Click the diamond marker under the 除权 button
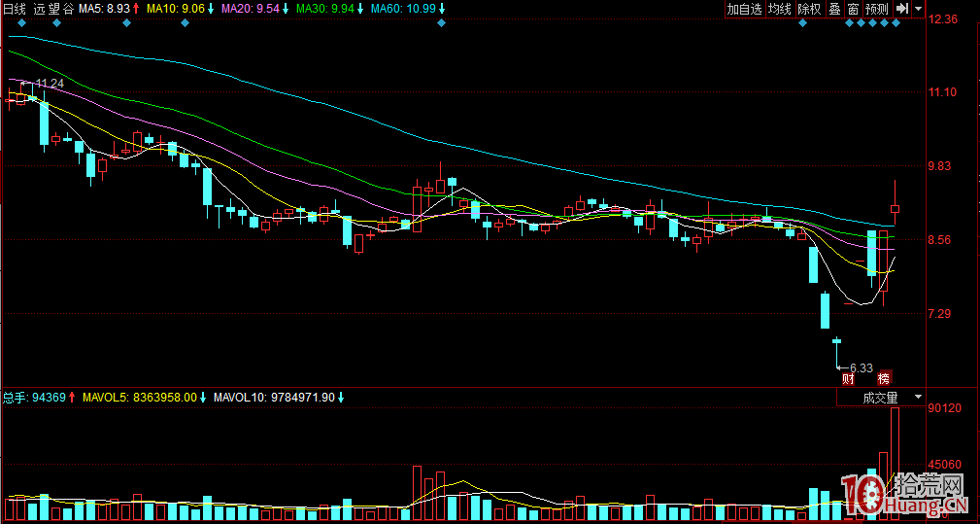Viewport: 980px width, 524px height. pos(803,23)
